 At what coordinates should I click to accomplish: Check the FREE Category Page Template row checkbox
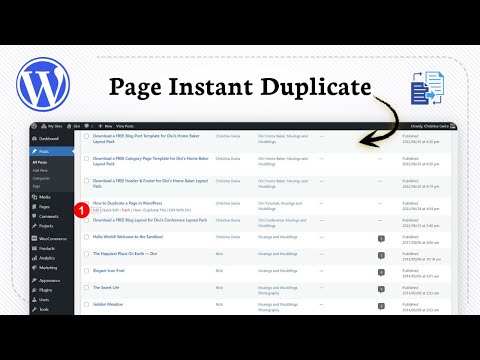point(86,158)
